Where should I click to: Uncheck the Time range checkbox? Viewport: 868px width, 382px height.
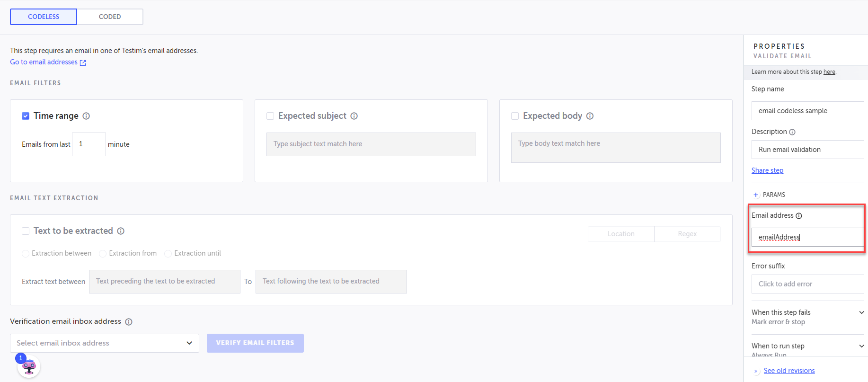[26, 116]
